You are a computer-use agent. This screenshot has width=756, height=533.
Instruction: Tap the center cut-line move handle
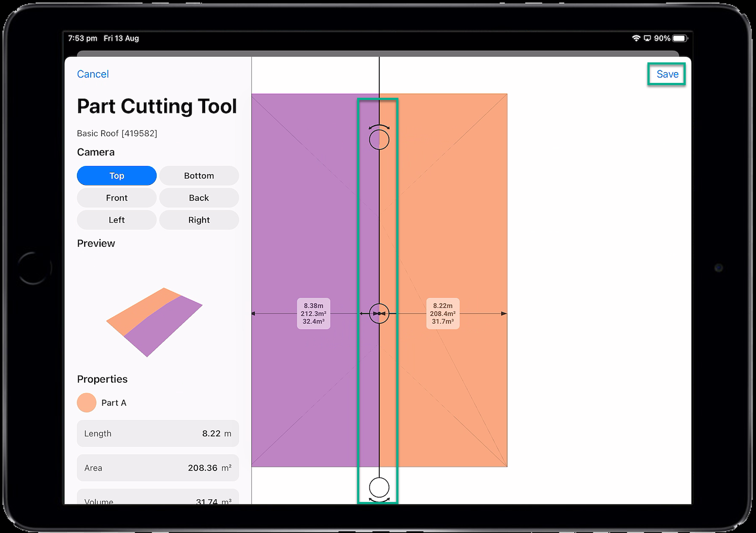coord(379,313)
